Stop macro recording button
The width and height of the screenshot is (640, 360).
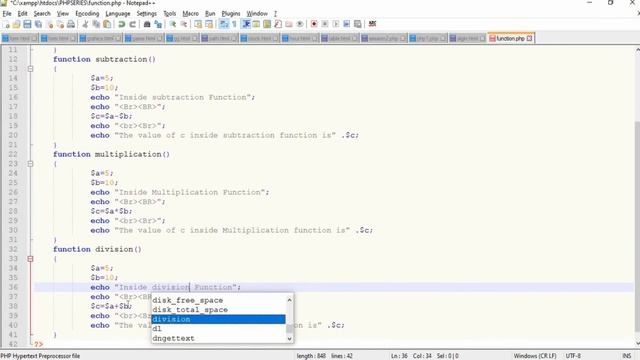click(x=325, y=24)
